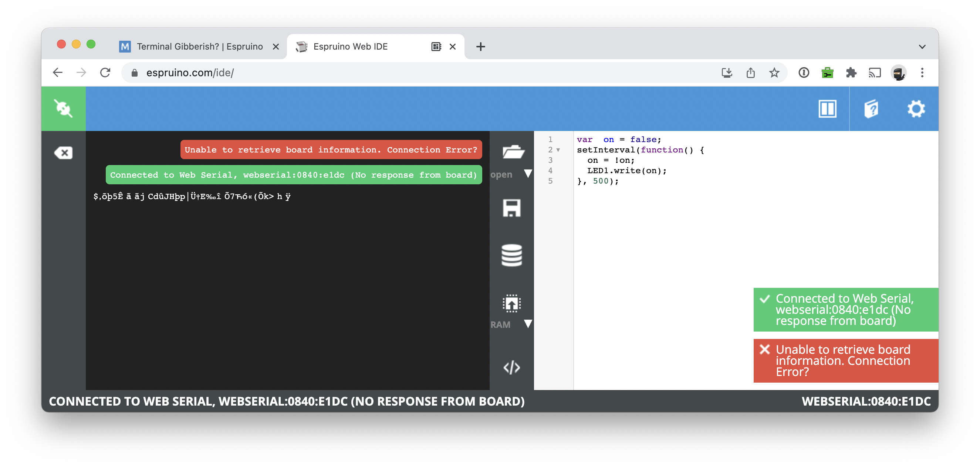Screen dimensions: 980x467
Task: Collapse code fold arrow on line 2
Action: (558, 150)
